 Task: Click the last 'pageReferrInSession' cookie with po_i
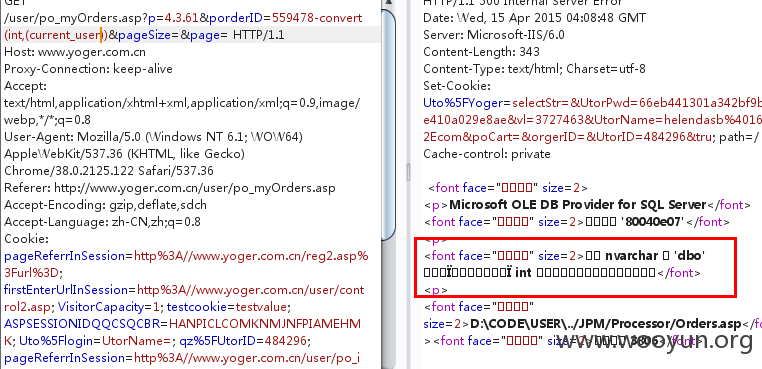point(182,358)
